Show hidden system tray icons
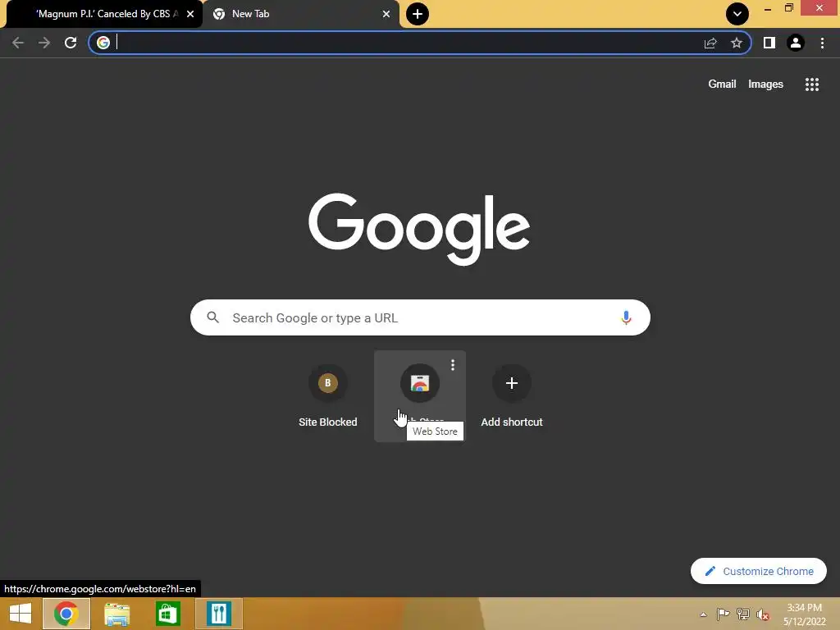840x630 pixels. [x=703, y=614]
